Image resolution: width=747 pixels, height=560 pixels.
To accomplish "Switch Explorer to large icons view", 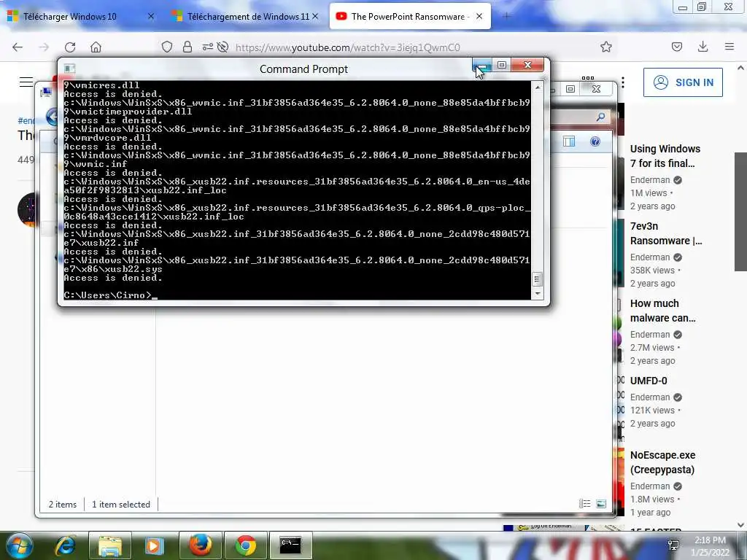I will pyautogui.click(x=601, y=504).
